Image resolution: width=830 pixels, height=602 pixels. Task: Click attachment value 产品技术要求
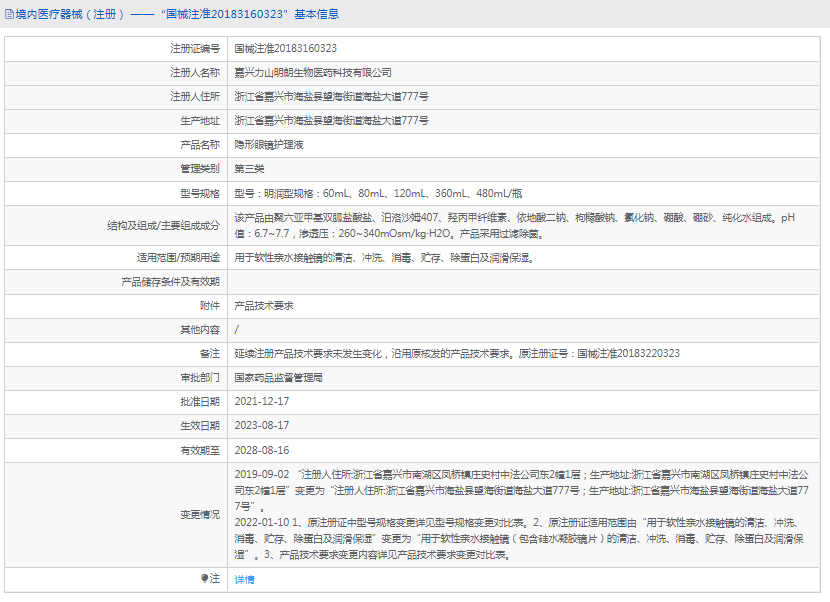pos(264,306)
